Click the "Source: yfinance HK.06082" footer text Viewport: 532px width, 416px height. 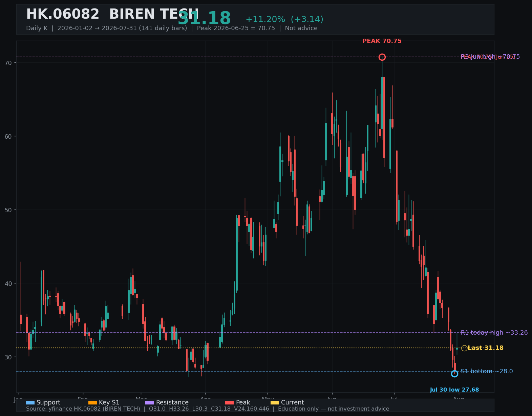(208, 409)
